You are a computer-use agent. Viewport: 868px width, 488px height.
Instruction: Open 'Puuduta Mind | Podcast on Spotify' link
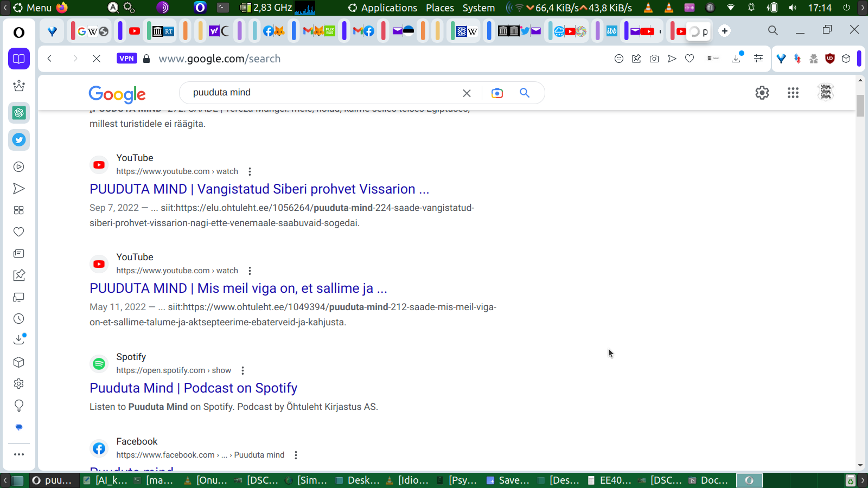(x=193, y=388)
